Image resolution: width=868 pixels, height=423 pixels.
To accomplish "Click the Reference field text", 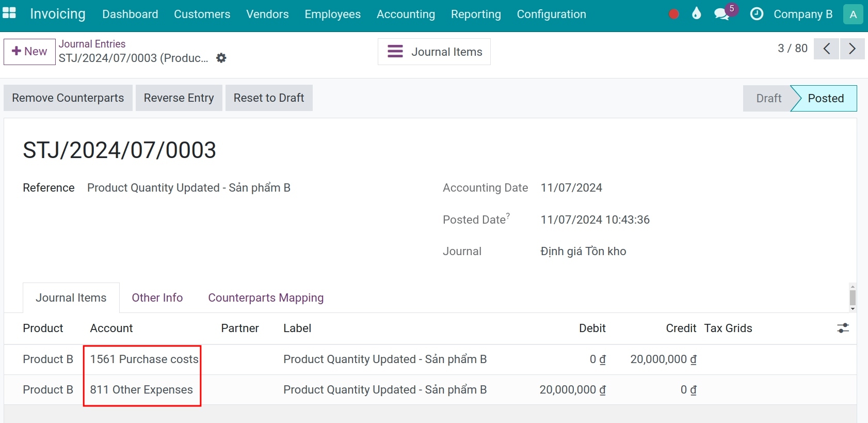I will coord(189,187).
